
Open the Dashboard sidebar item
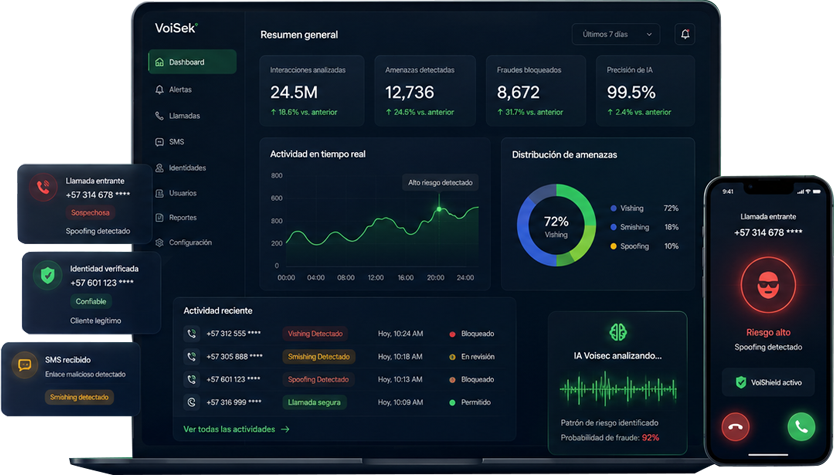click(x=192, y=62)
